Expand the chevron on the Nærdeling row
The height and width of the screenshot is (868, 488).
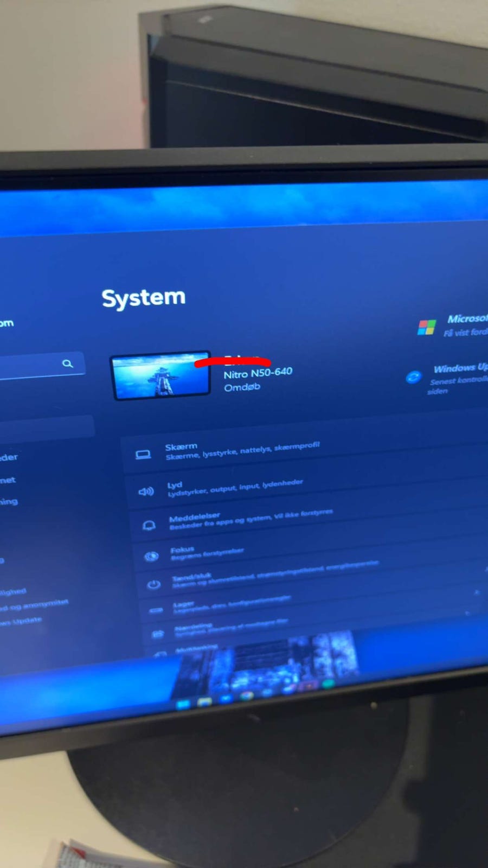coord(467,613)
